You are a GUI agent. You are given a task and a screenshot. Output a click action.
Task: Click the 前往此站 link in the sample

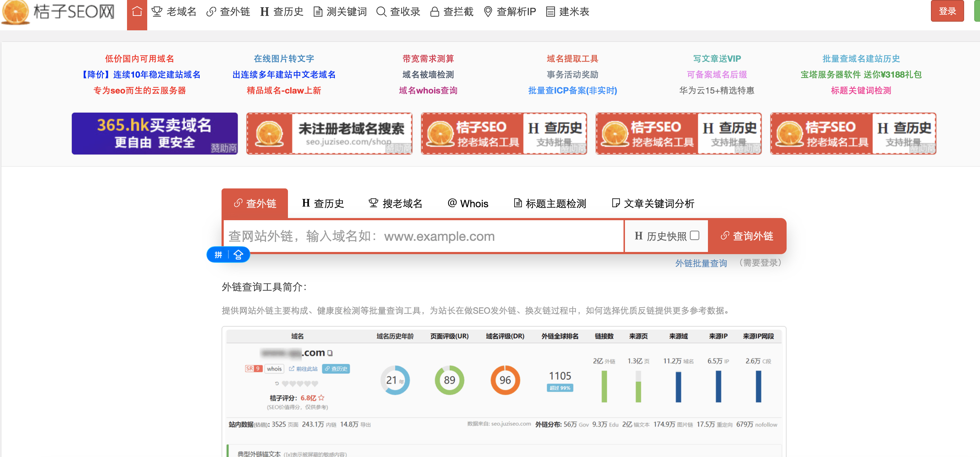(x=303, y=369)
